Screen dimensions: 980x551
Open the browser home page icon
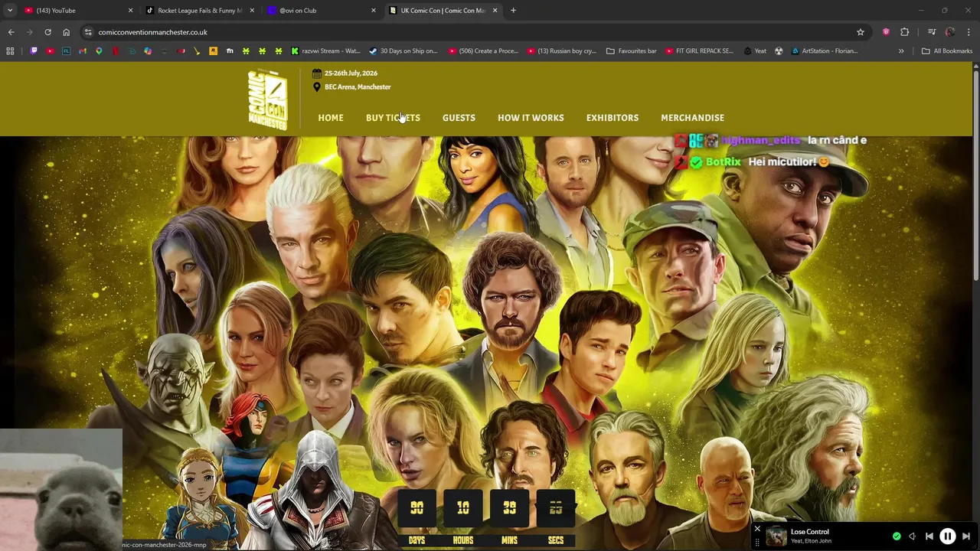[66, 32]
